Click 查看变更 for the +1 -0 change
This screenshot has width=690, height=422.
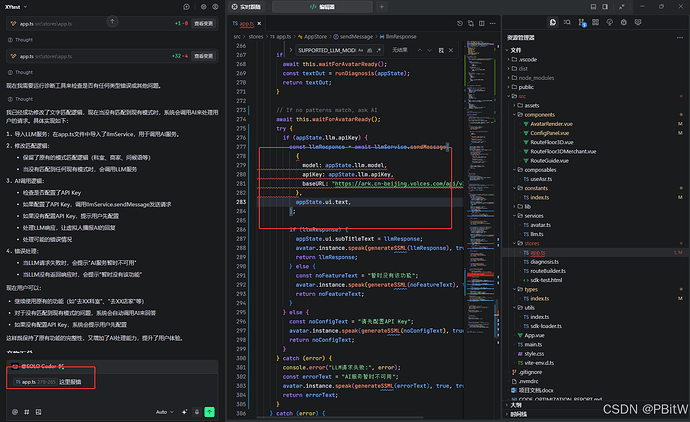tap(205, 21)
